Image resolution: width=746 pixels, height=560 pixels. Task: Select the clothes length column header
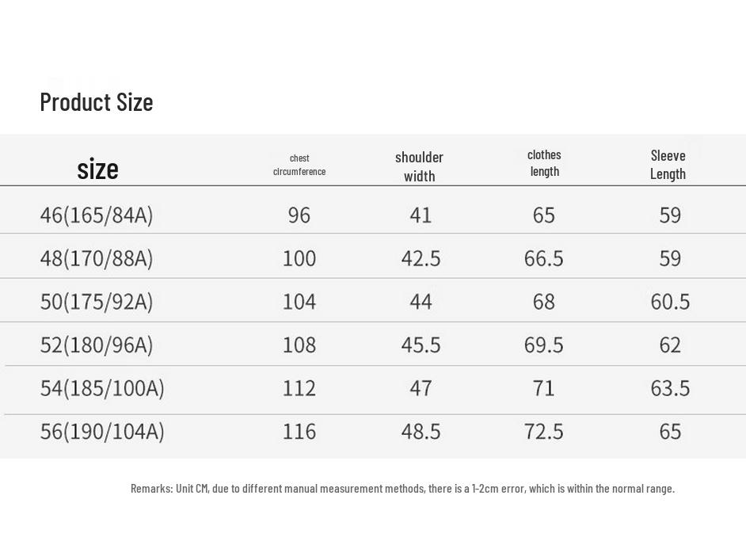[x=544, y=163]
